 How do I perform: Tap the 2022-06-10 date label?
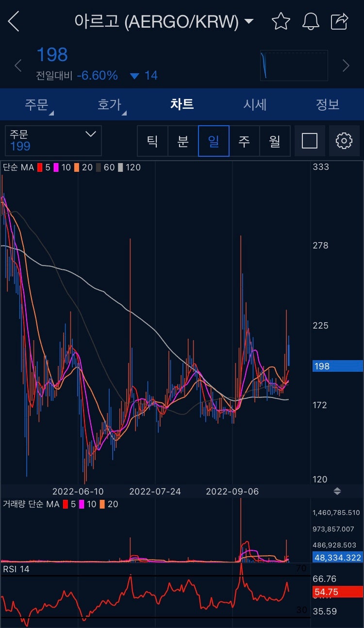pos(78,491)
